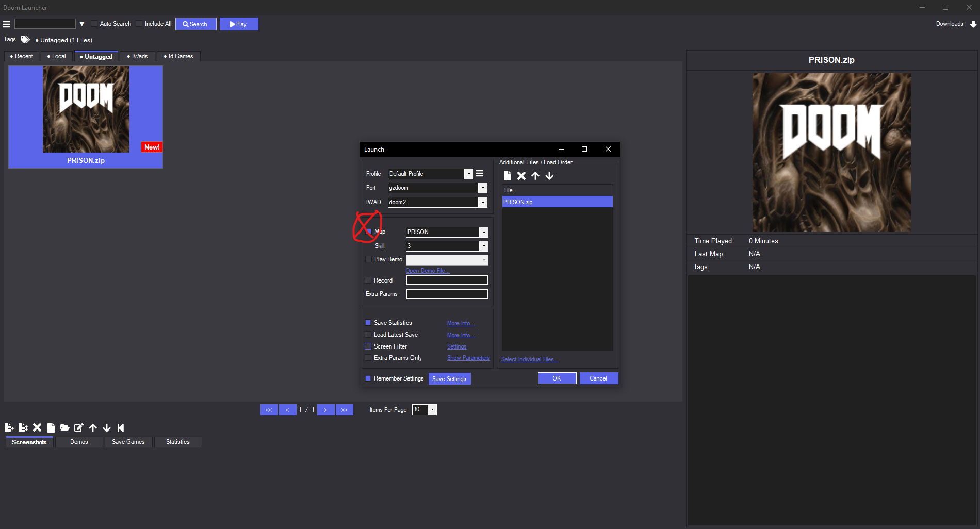Click the Tags label icon

point(25,40)
